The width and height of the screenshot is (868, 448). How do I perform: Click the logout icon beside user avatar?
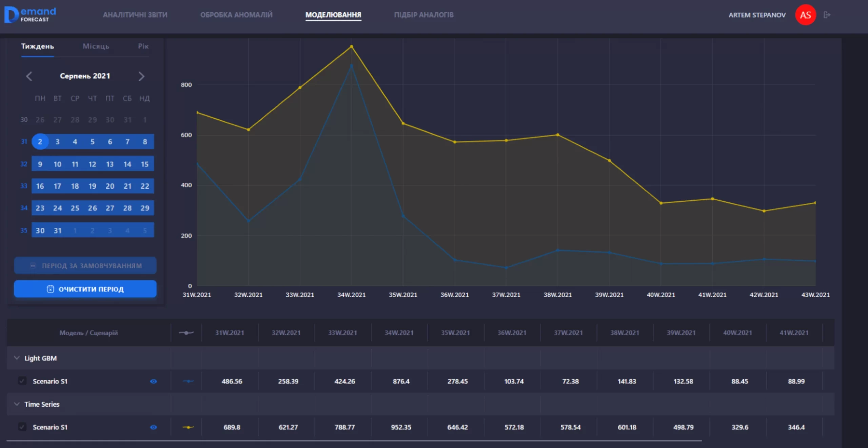pyautogui.click(x=827, y=15)
